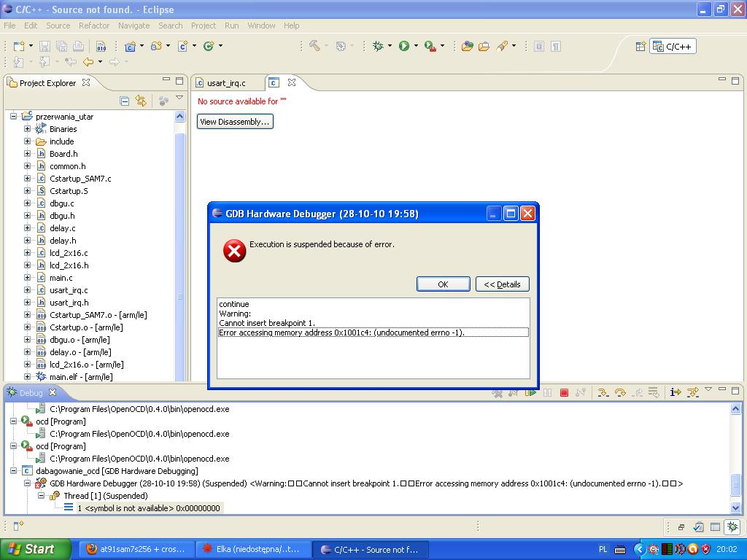
Task: Click the Build hammer toolbar icon
Action: point(314,46)
